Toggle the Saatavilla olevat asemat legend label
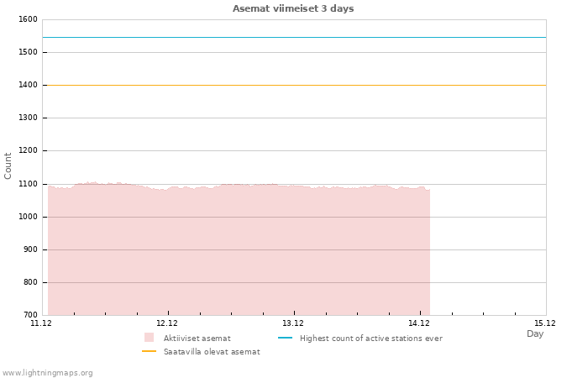The image size is (588, 378). pyautogui.click(x=212, y=352)
